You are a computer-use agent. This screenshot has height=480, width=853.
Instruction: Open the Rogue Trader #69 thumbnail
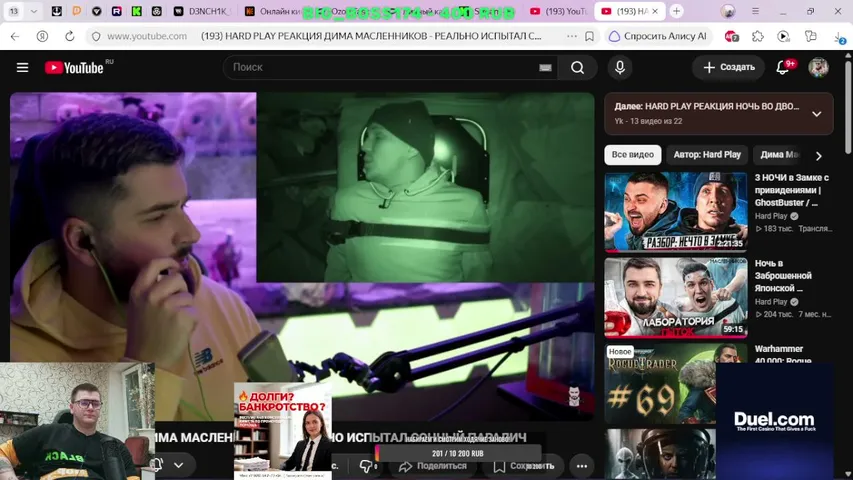point(660,384)
